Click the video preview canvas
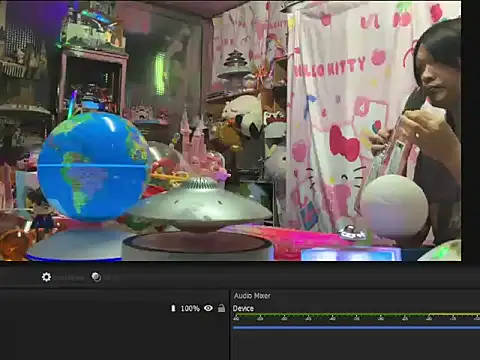Image resolution: width=480 pixels, height=360 pixels. coord(231,131)
